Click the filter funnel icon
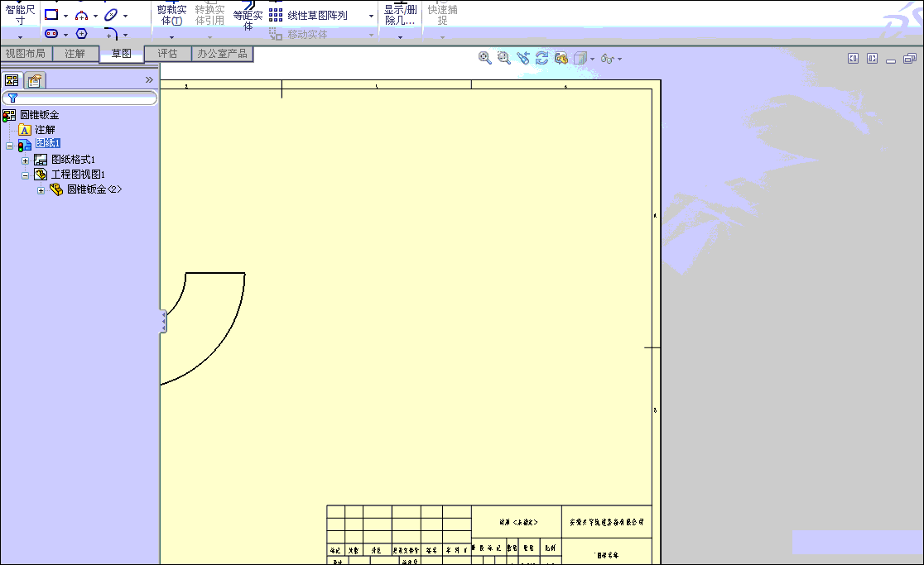This screenshot has height=565, width=924. click(12, 98)
